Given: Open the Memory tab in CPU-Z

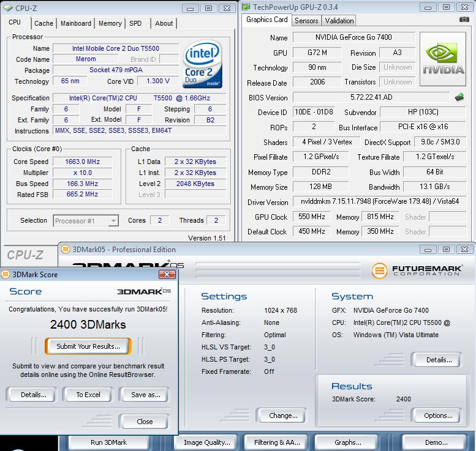Looking at the screenshot, I should (x=110, y=23).
